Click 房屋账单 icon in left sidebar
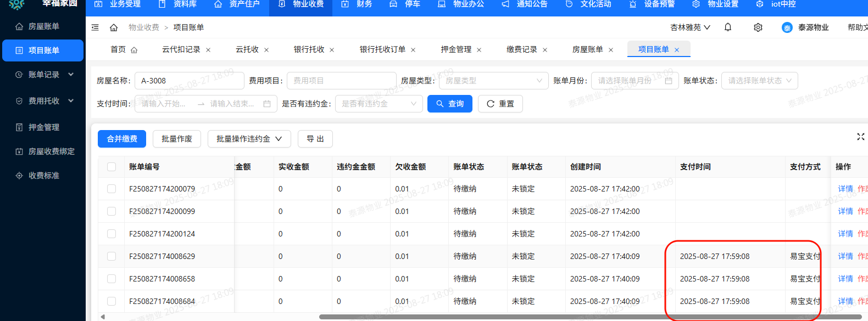Image resolution: width=868 pixels, height=321 pixels. pyautogui.click(x=19, y=26)
